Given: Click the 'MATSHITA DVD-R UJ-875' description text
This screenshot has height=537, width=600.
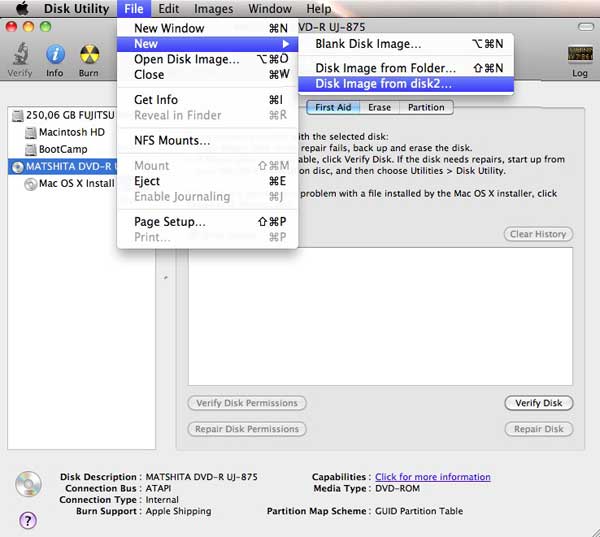Looking at the screenshot, I should tap(201, 477).
